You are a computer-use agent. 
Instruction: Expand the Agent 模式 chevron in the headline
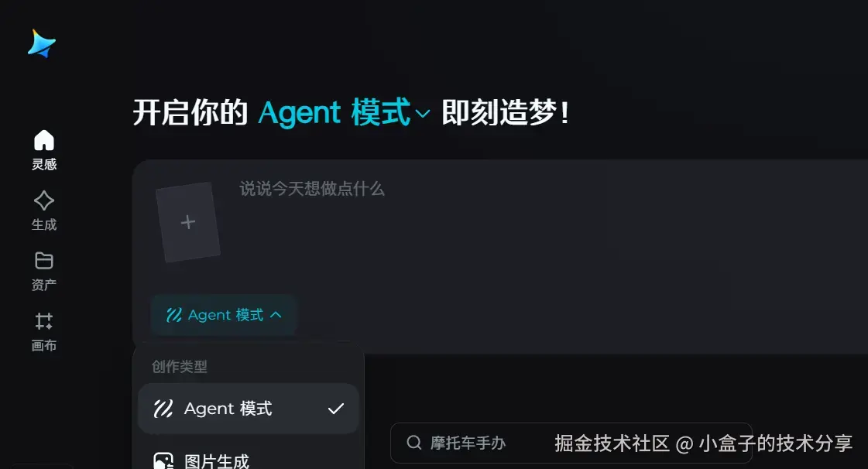(422, 114)
